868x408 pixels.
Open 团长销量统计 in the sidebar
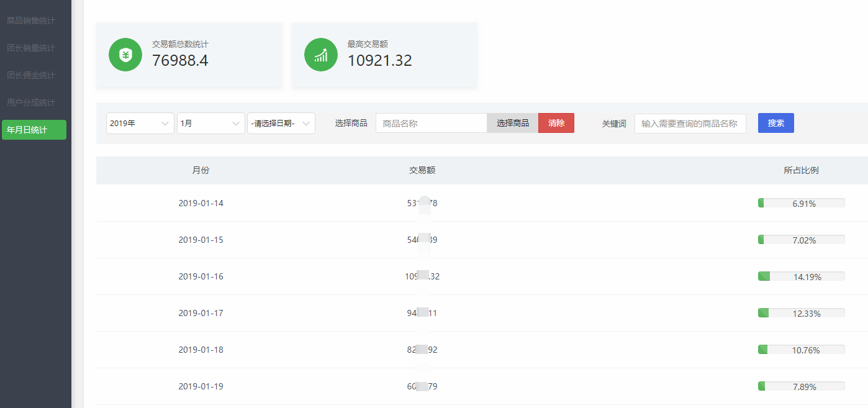coord(31,48)
